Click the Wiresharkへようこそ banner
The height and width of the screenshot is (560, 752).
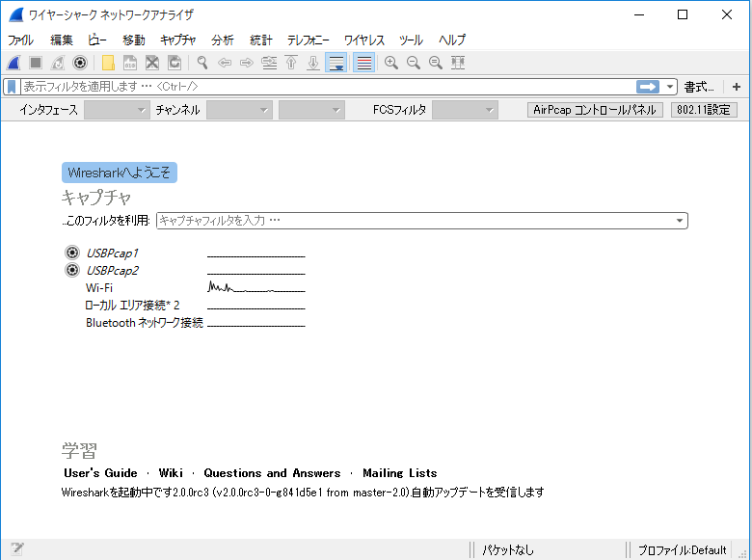point(120,173)
